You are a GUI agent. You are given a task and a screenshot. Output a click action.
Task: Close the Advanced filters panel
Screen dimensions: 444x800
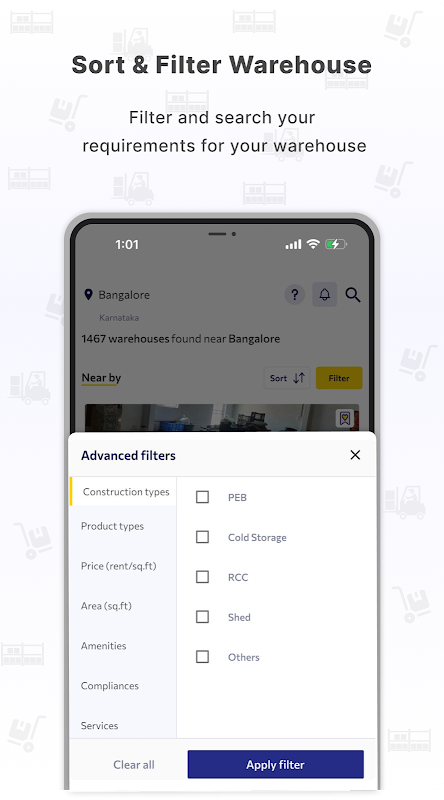click(355, 455)
